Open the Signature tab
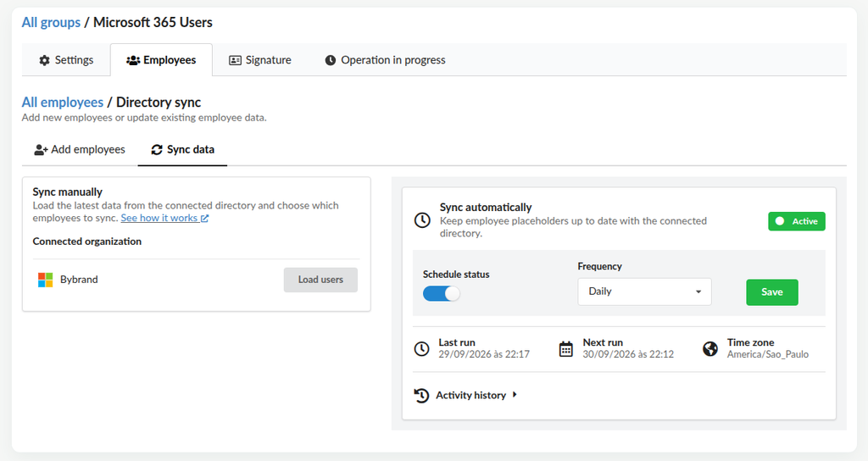 [260, 60]
